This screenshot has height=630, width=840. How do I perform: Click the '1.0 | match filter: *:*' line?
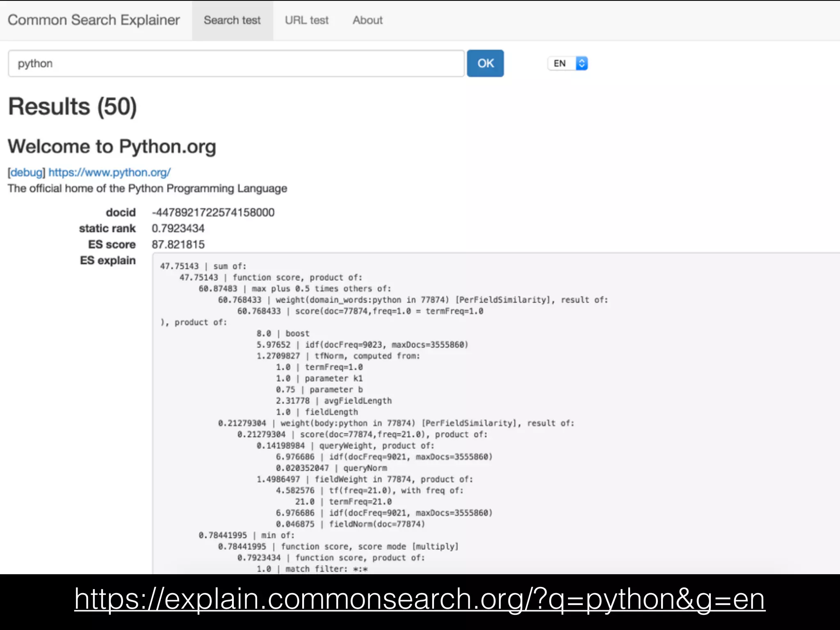(x=312, y=569)
